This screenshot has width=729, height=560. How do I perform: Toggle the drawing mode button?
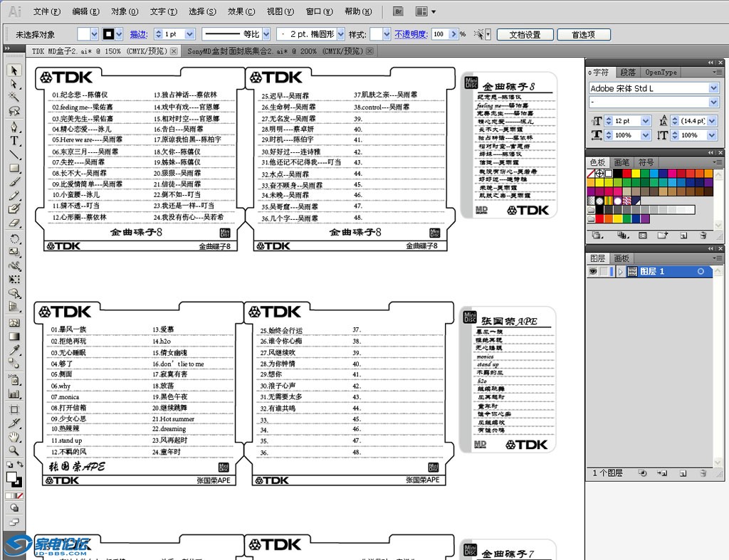coord(14,508)
